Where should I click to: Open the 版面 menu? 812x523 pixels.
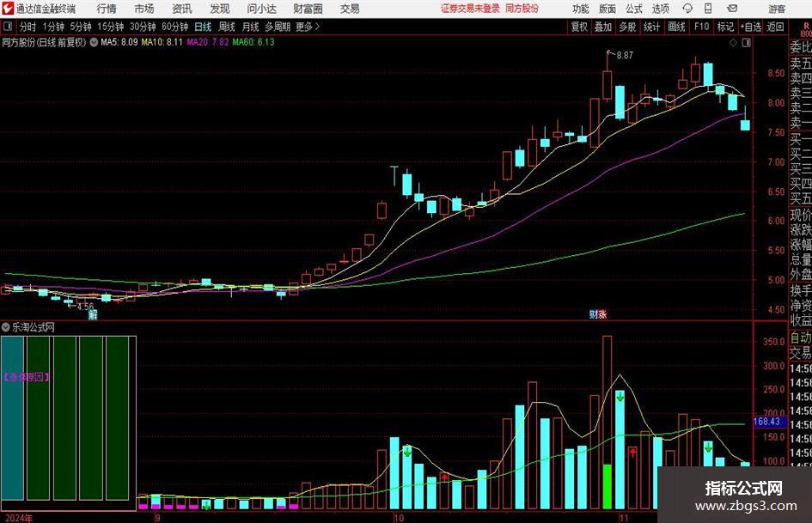click(607, 9)
